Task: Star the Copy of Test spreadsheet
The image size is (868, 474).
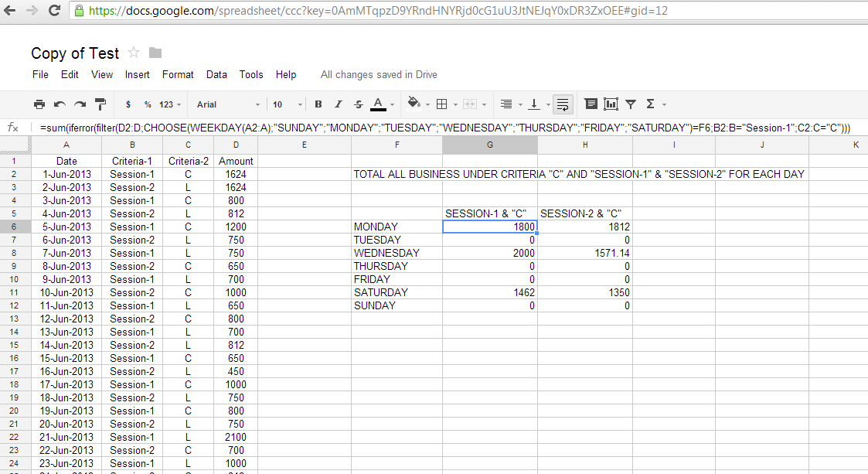Action: click(x=133, y=53)
